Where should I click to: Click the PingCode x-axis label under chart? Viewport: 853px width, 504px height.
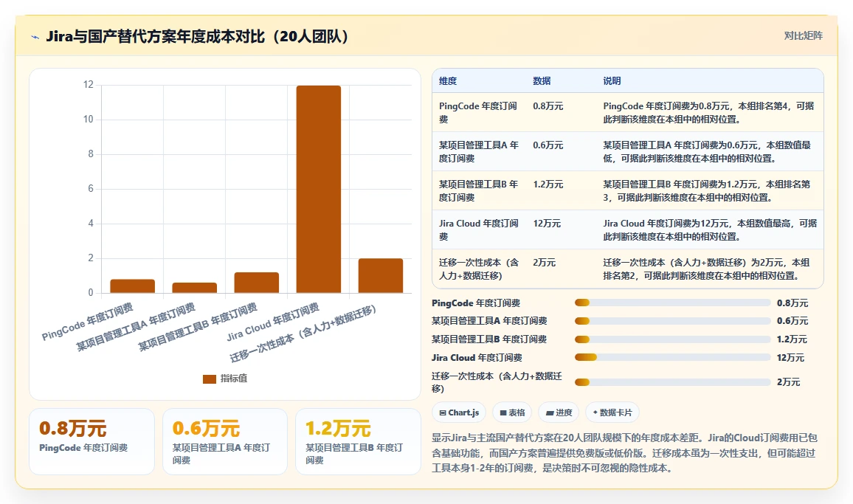tap(88, 322)
